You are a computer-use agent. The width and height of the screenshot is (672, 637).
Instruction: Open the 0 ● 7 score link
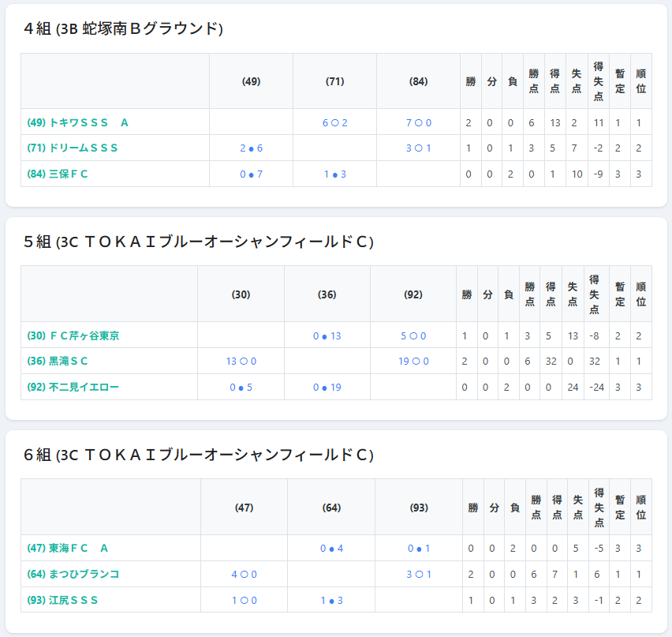(251, 174)
